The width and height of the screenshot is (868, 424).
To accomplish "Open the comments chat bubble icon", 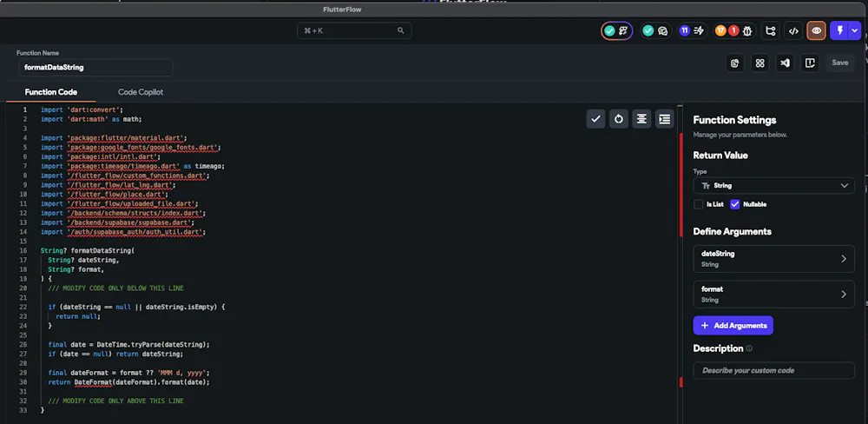I will point(662,31).
